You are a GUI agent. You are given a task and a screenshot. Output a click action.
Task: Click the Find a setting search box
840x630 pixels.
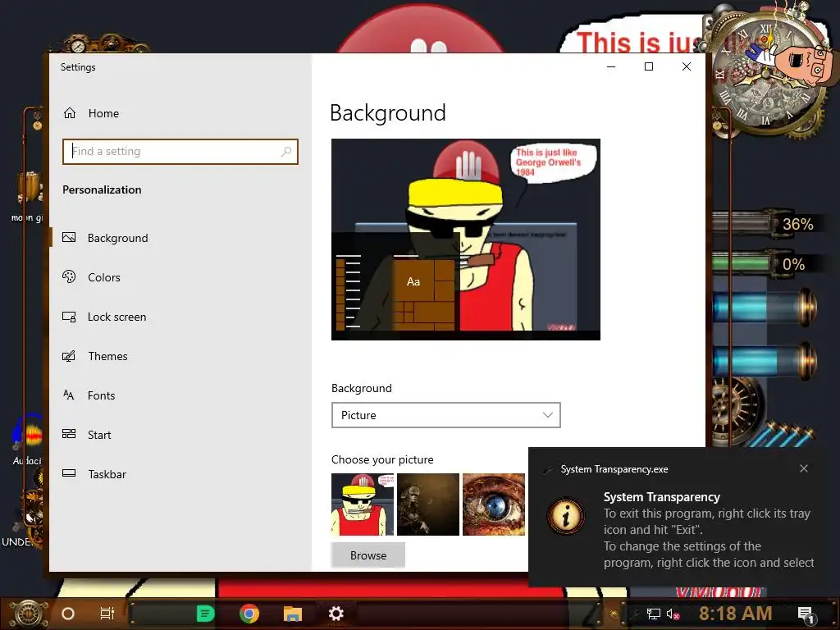(180, 152)
